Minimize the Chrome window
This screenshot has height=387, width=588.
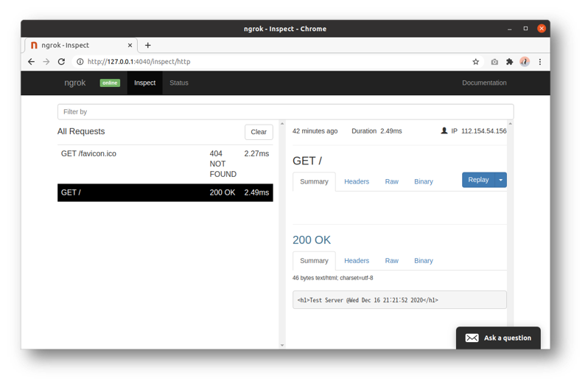(509, 29)
